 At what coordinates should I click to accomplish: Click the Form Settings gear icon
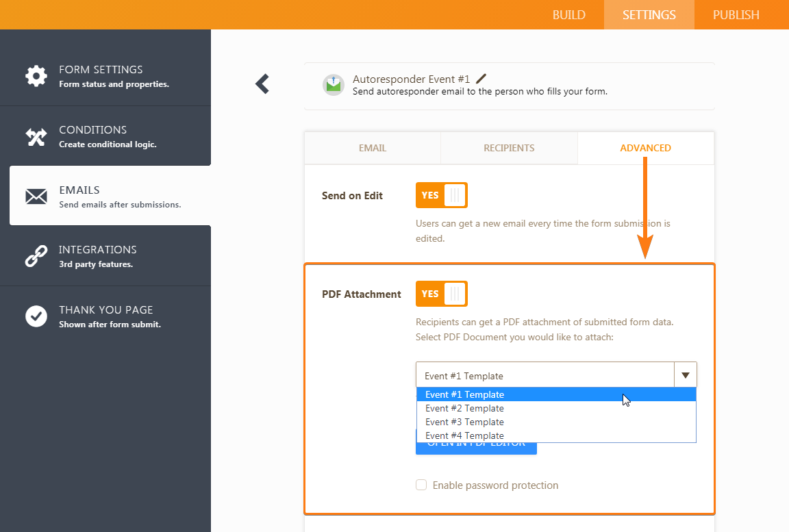pos(36,75)
